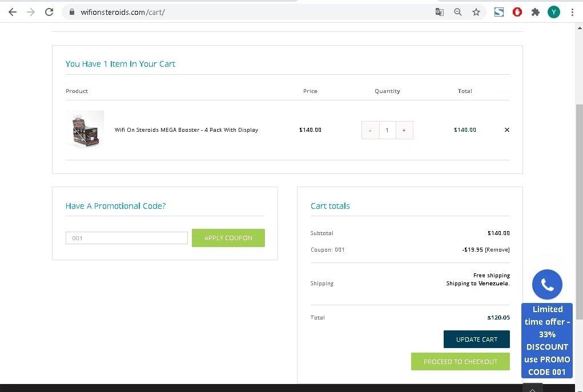Image resolution: width=583 pixels, height=392 pixels.
Task: Decrease quantity with the minus button
Action: (x=371, y=130)
